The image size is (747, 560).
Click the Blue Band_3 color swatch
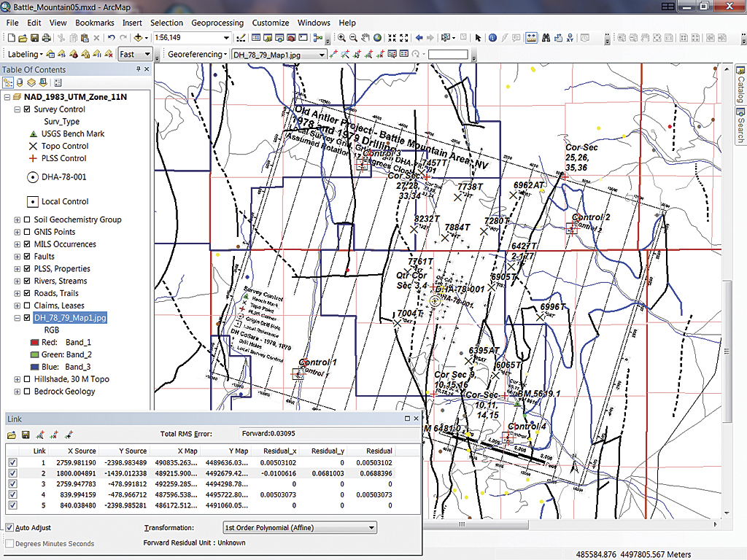click(34, 367)
